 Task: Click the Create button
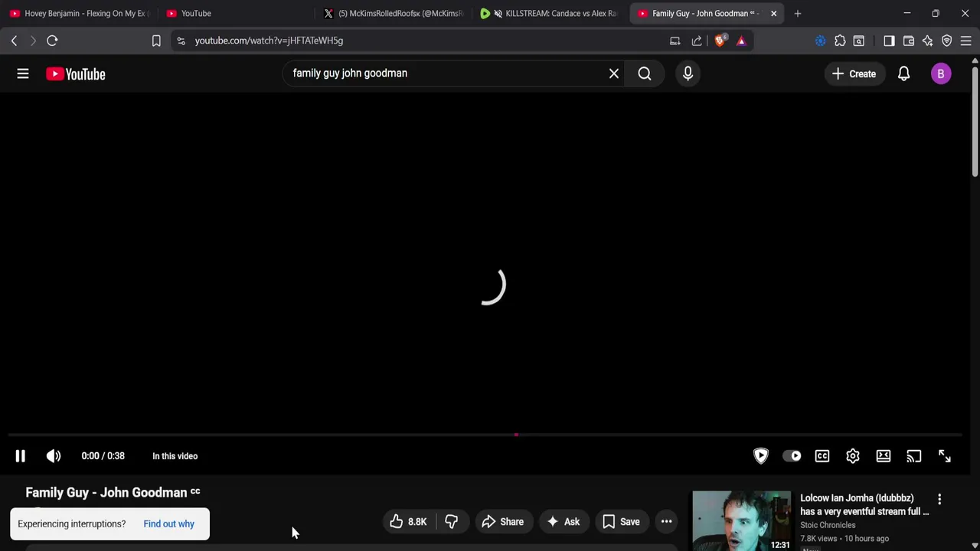point(854,73)
